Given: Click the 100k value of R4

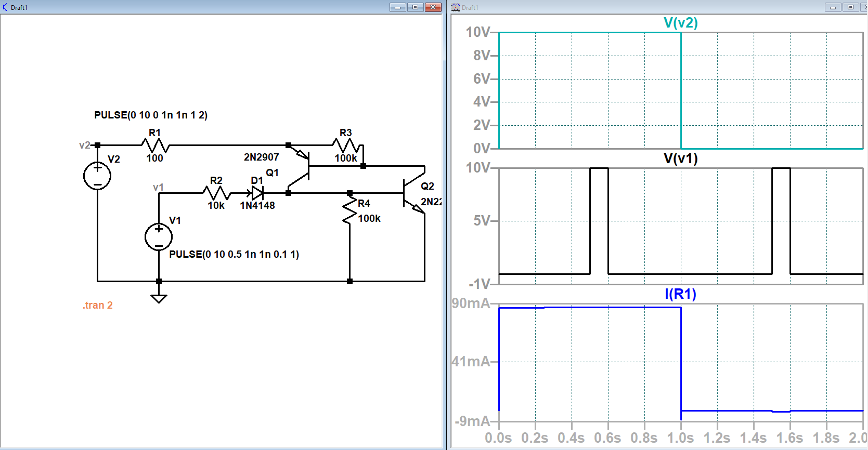Looking at the screenshot, I should (x=369, y=218).
